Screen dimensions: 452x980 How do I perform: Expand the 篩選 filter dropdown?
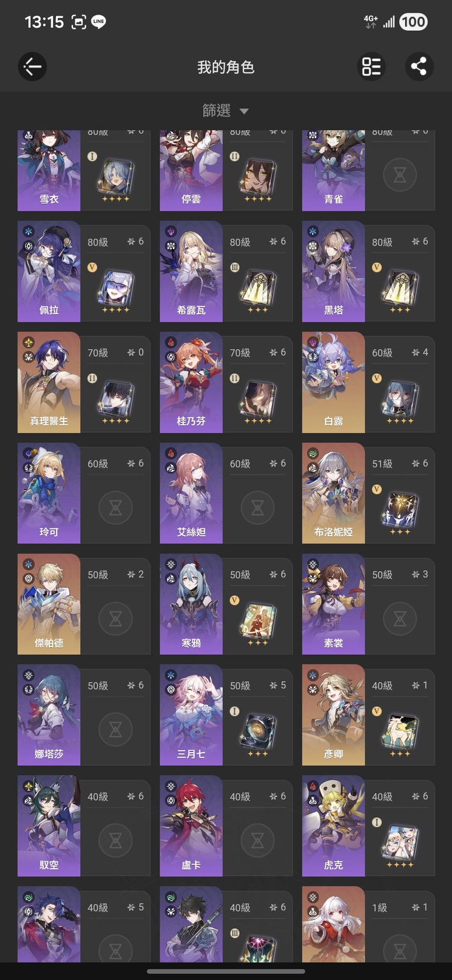pos(225,110)
